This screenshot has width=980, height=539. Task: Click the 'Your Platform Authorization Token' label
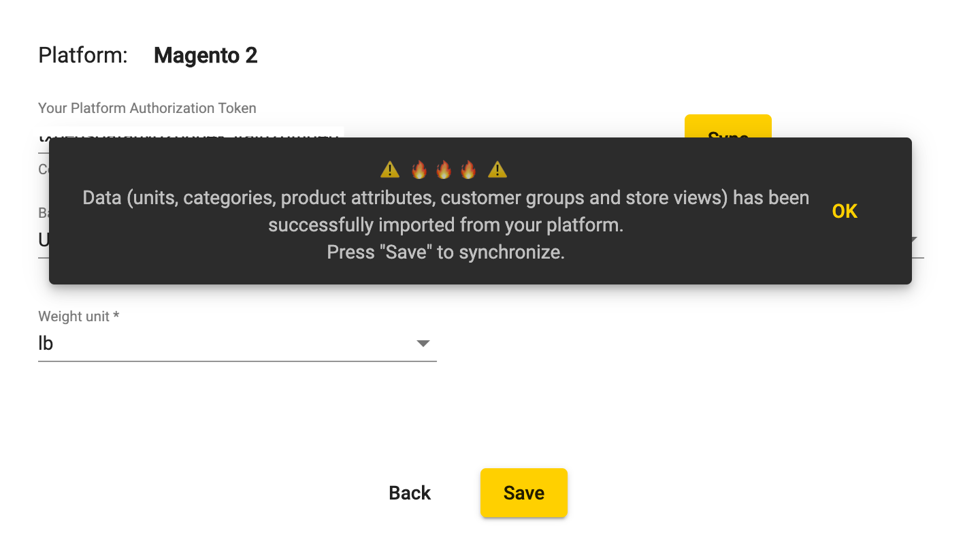(148, 108)
